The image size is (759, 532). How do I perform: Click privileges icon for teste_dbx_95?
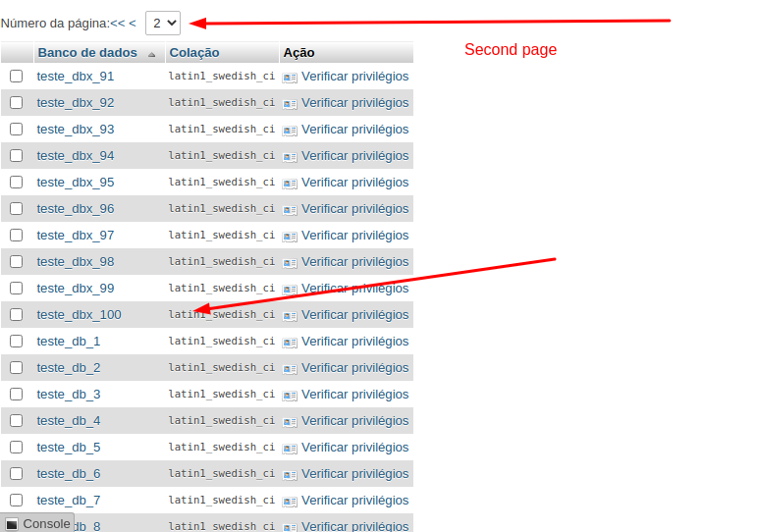point(290,184)
